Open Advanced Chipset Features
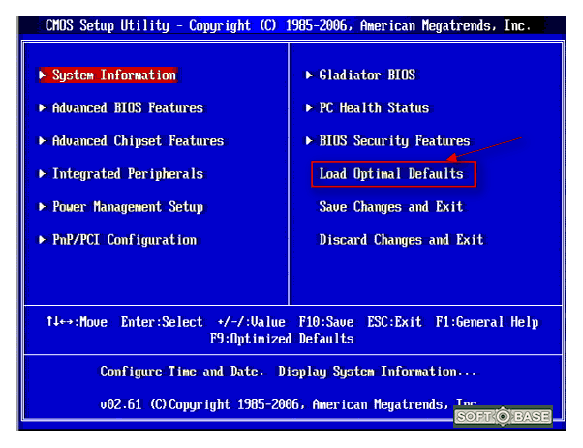This screenshot has height=448, width=583. (138, 141)
